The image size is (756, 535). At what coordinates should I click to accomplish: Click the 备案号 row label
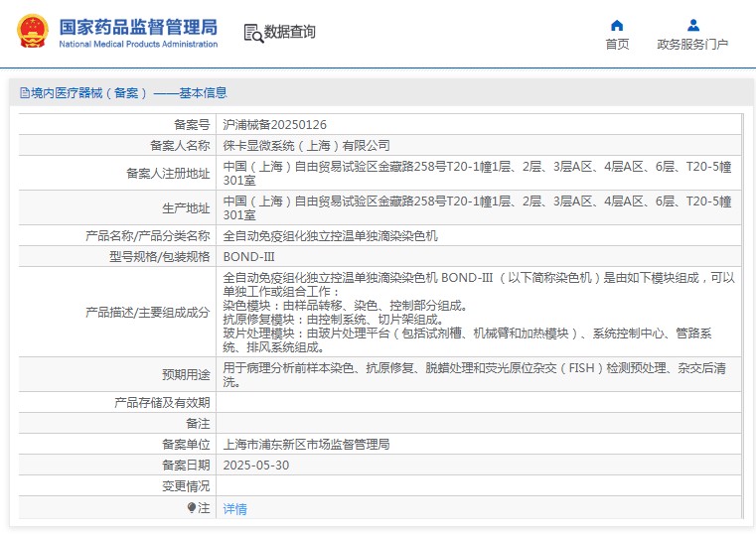tap(192, 125)
